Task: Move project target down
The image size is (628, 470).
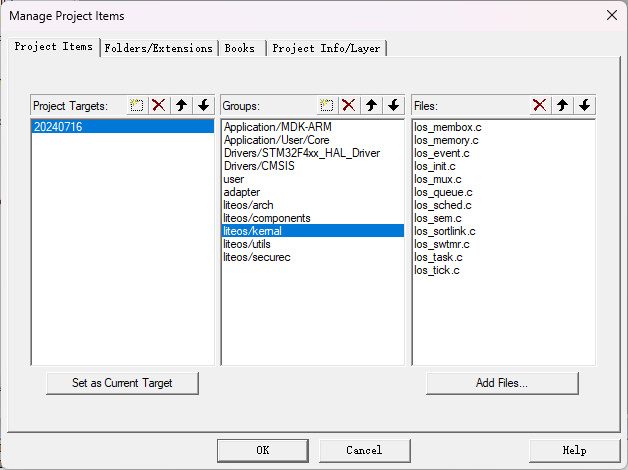Action: [204, 106]
